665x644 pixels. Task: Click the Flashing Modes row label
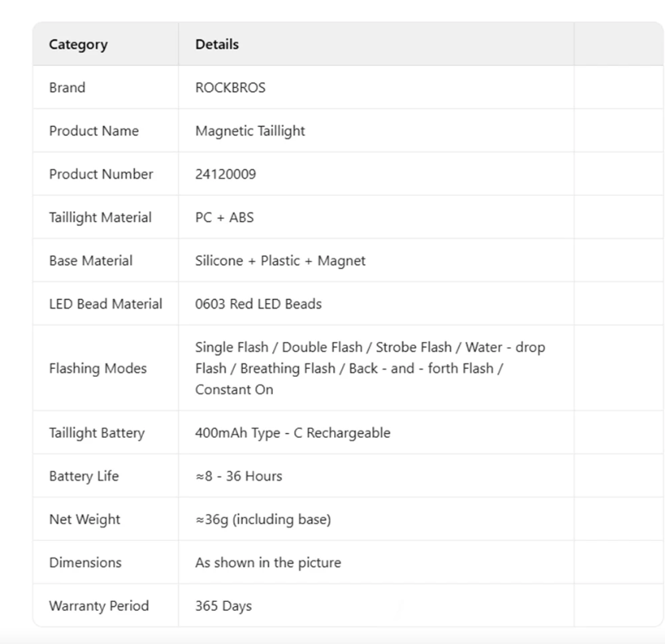pos(98,368)
